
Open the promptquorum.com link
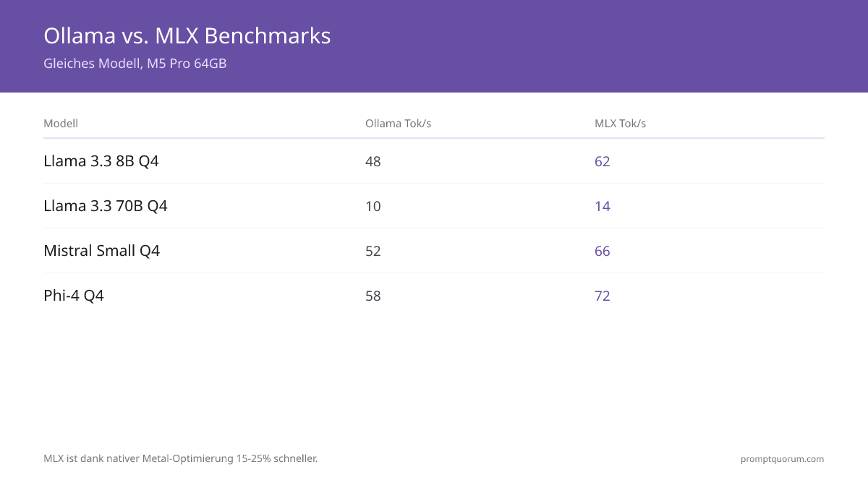pos(782,458)
